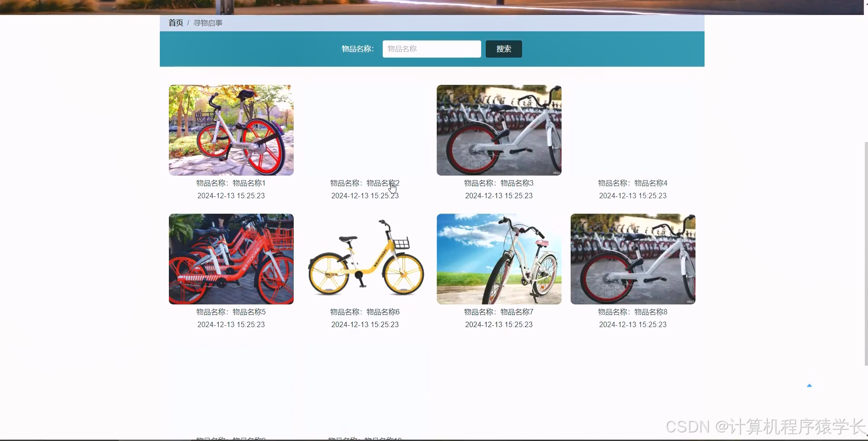Click the 搜索 search button
The image size is (868, 441).
pos(503,49)
